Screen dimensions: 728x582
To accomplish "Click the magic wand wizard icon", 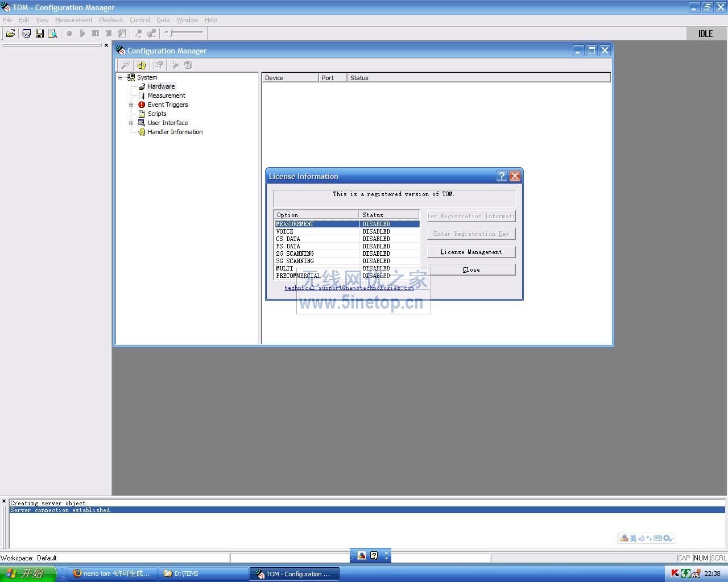I will point(125,65).
